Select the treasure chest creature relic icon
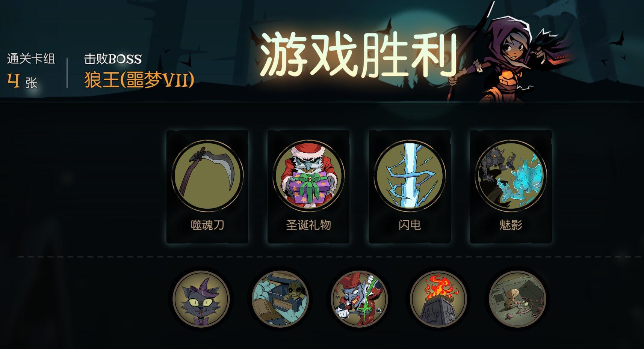 280,299
